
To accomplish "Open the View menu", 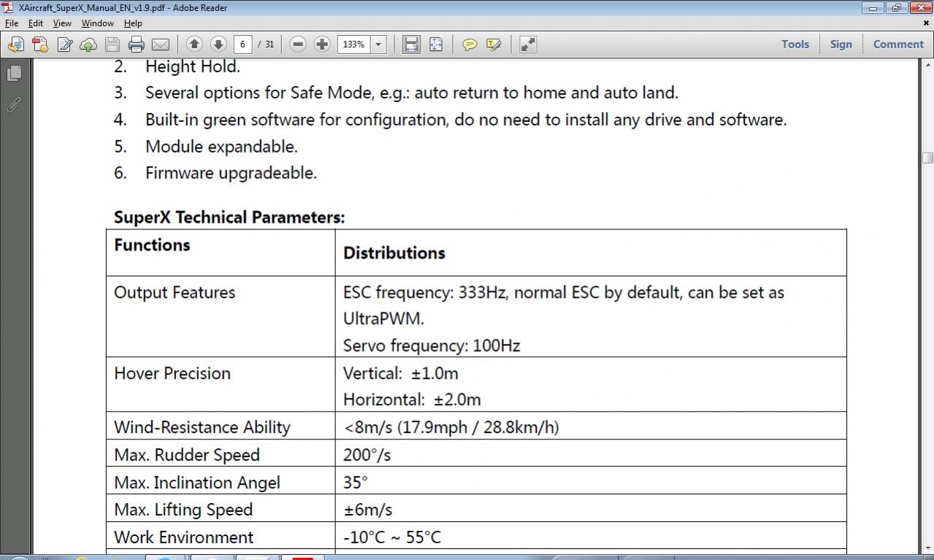I will [62, 23].
